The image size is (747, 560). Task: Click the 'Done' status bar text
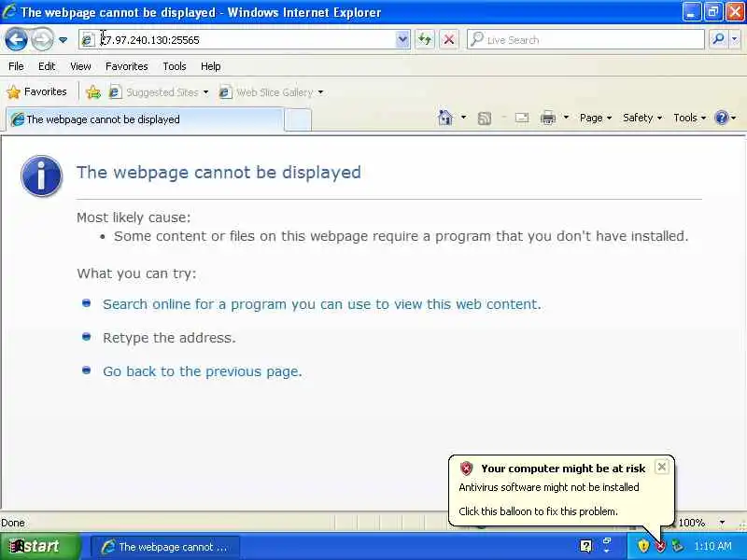click(13, 523)
